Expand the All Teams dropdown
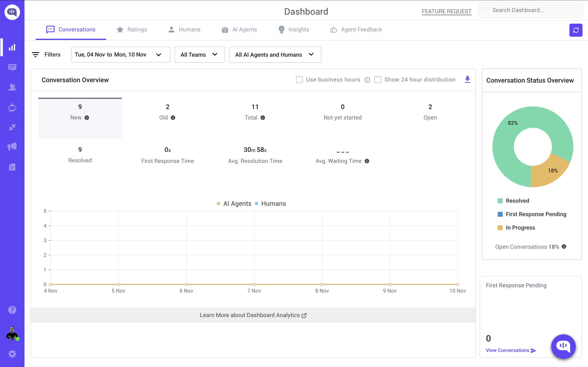The height and width of the screenshot is (367, 588). (x=199, y=55)
